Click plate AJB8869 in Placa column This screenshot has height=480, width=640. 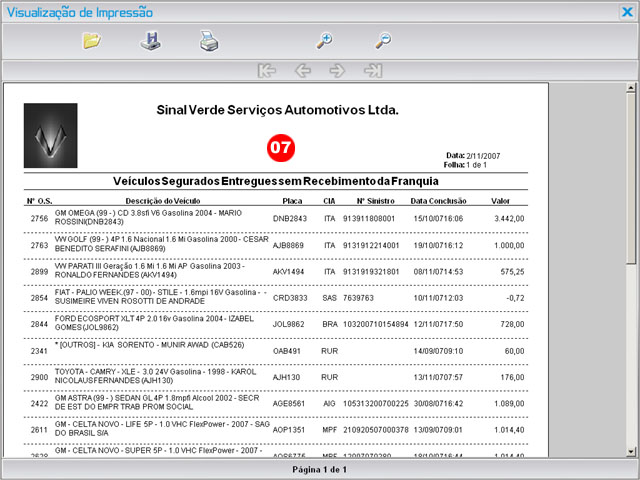tap(288, 245)
